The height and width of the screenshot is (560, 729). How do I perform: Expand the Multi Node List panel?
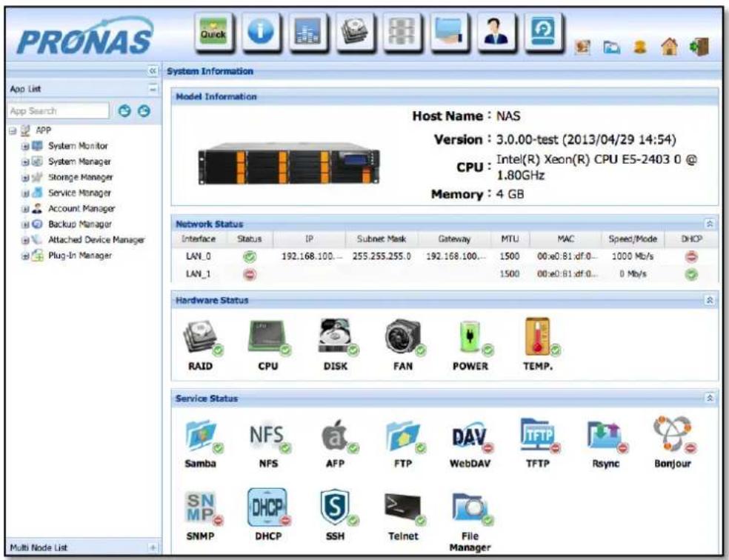[153, 547]
